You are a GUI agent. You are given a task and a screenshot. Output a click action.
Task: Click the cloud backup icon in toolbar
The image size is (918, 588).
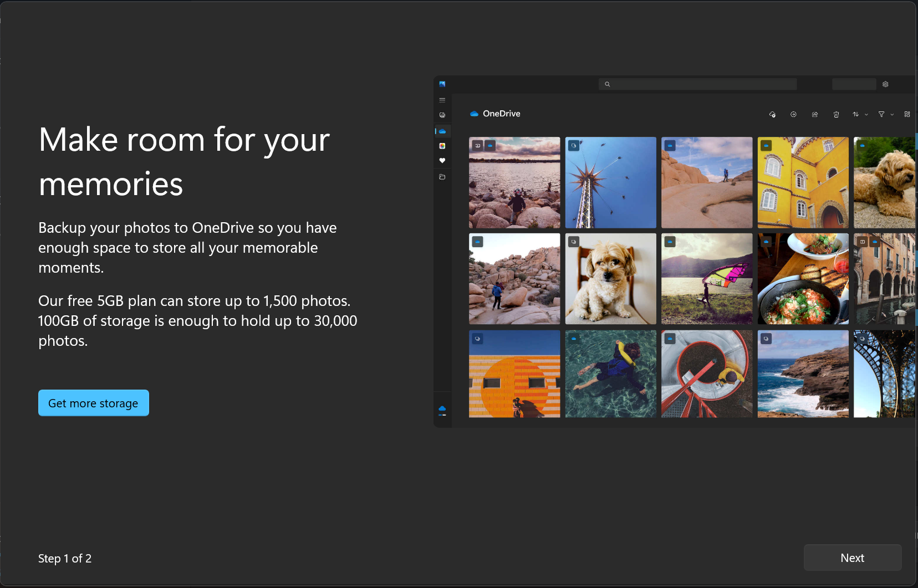(772, 114)
